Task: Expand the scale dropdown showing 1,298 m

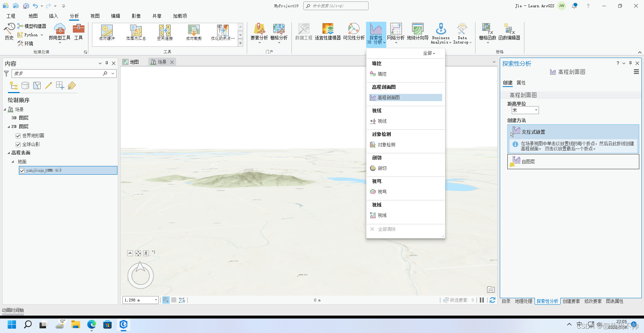Action: coord(155,300)
